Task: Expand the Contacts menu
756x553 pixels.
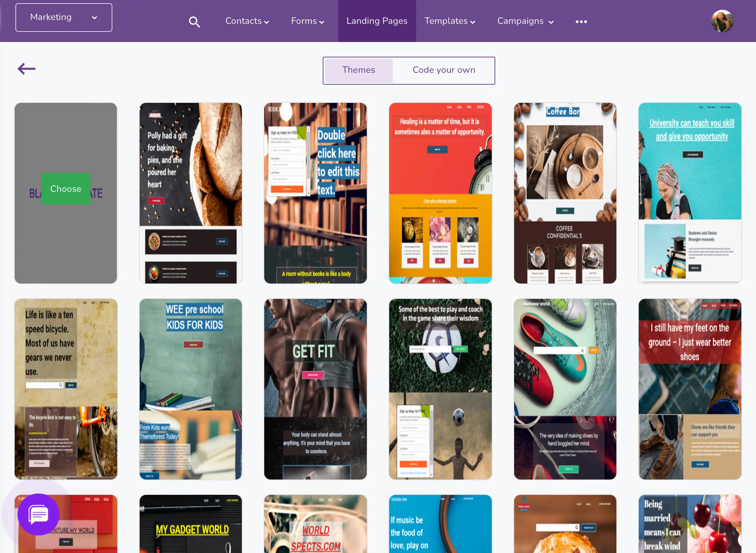Action: coord(247,21)
